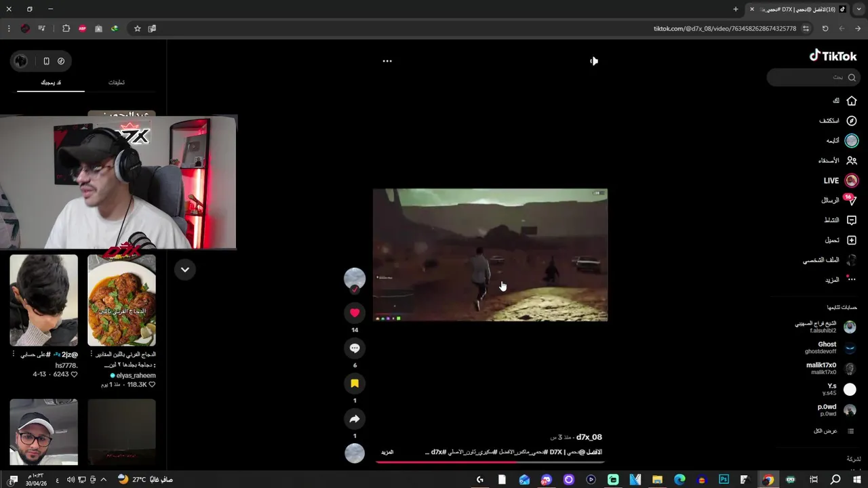Open the Windows Start menu
The width and height of the screenshot is (868, 488).
pos(857,480)
